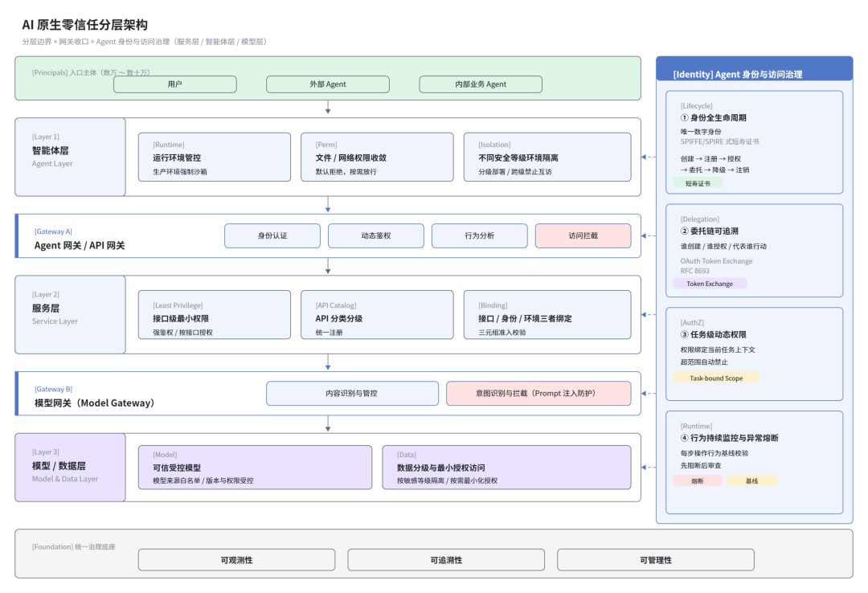Select the 外部 Agent box
Screen dimensions: 868x593
(328, 84)
